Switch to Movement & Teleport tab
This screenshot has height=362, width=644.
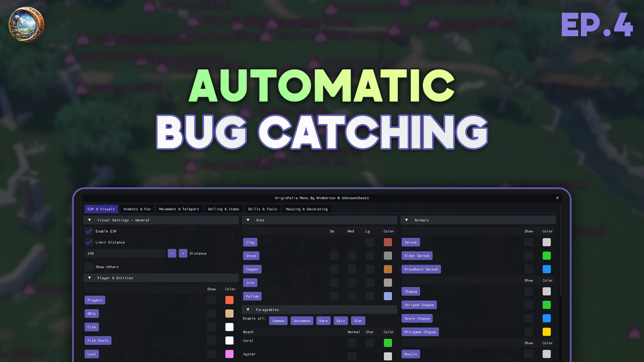coord(179,208)
